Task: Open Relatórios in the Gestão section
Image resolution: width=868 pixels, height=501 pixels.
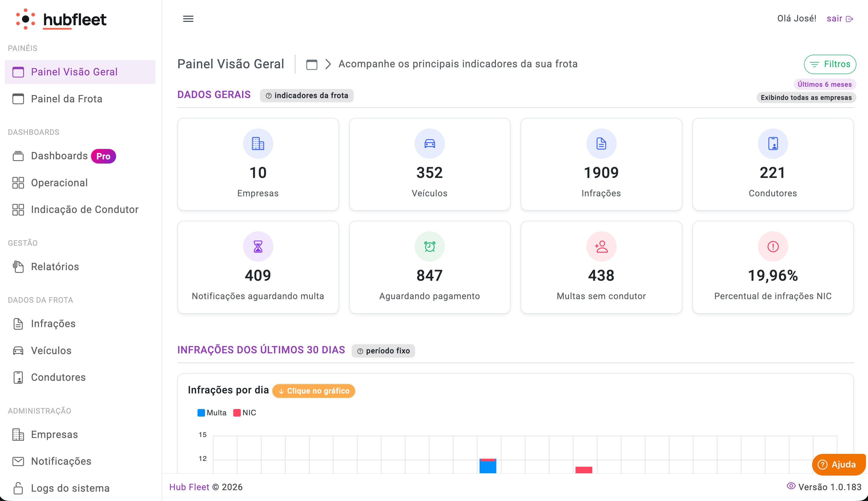Action: pos(80,267)
